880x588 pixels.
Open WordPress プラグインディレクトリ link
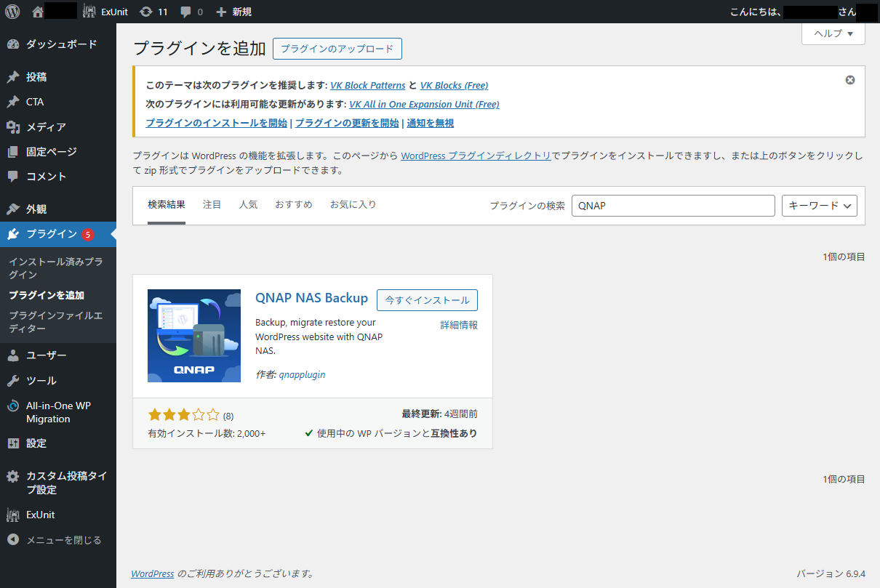click(476, 156)
